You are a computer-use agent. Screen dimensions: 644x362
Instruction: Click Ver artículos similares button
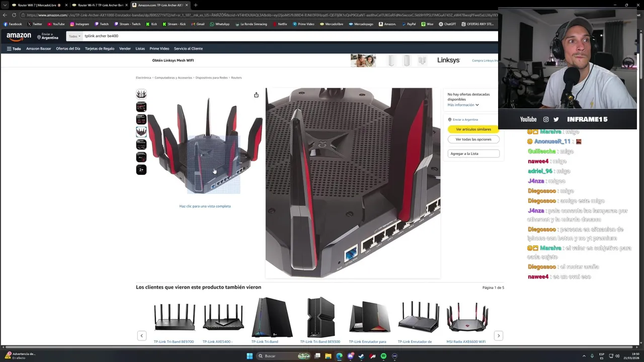[473, 129]
